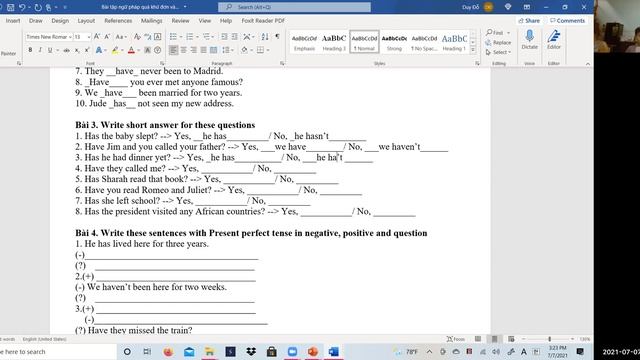Image resolution: width=640 pixels, height=360 pixels.
Task: Click clear all formatting icon
Action: point(137,37)
